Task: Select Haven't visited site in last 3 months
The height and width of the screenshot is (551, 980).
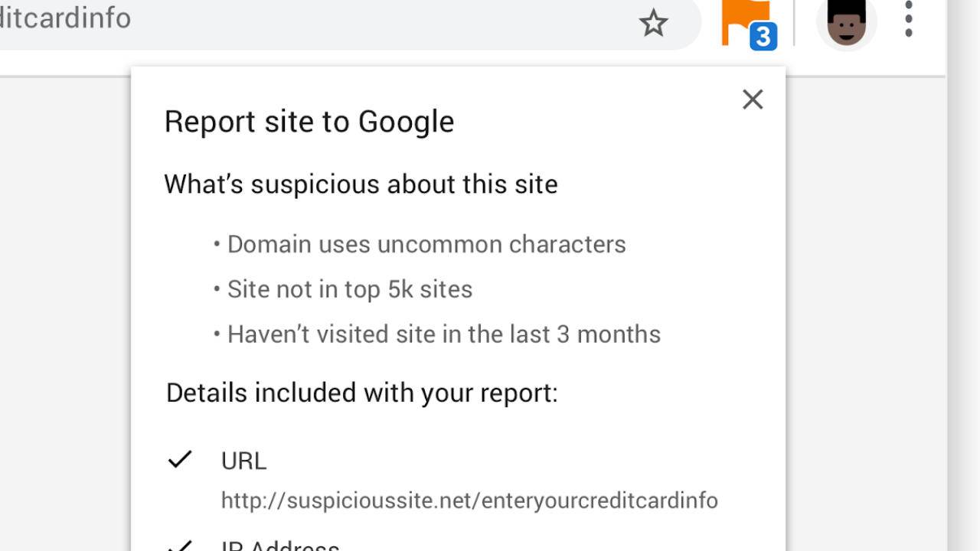Action: [x=437, y=334]
